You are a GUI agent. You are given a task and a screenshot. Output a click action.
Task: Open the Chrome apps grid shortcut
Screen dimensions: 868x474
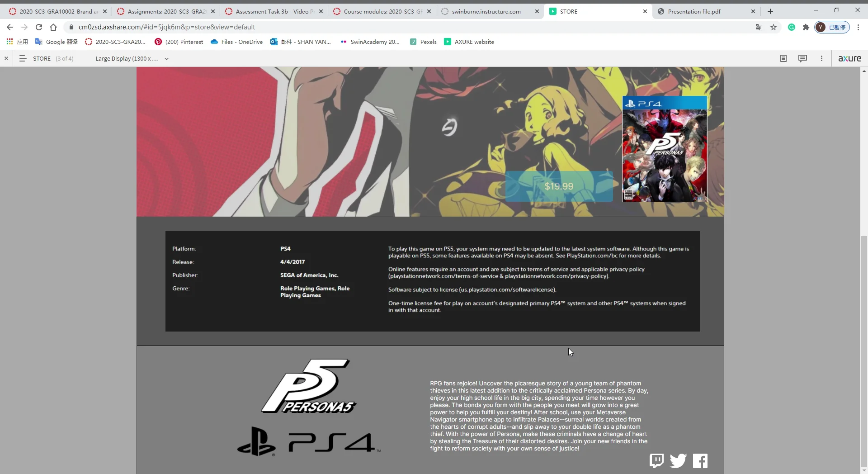[17, 42]
